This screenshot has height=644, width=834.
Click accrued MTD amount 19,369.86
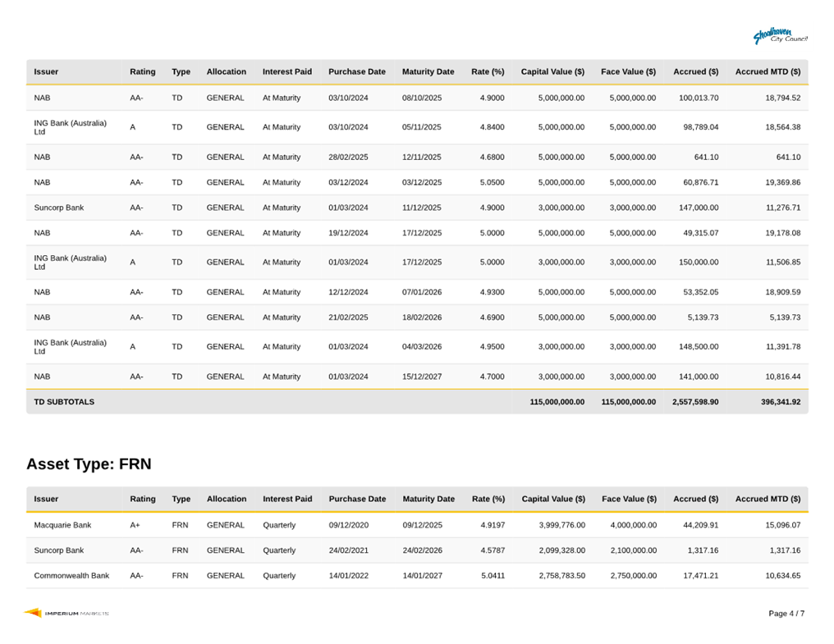tap(782, 182)
